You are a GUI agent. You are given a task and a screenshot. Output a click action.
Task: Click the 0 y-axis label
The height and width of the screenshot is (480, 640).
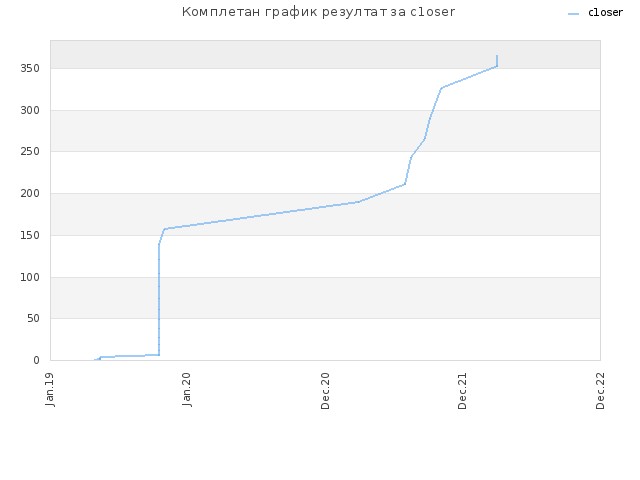click(37, 360)
